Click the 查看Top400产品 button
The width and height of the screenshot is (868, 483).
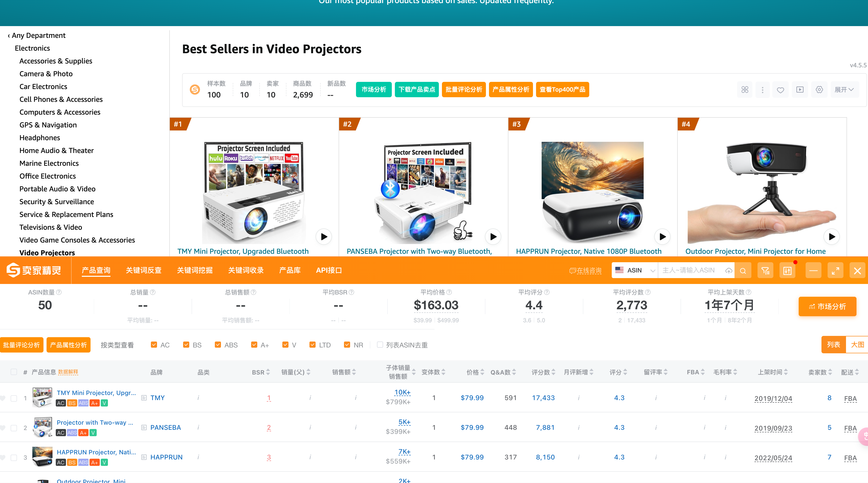tap(562, 90)
